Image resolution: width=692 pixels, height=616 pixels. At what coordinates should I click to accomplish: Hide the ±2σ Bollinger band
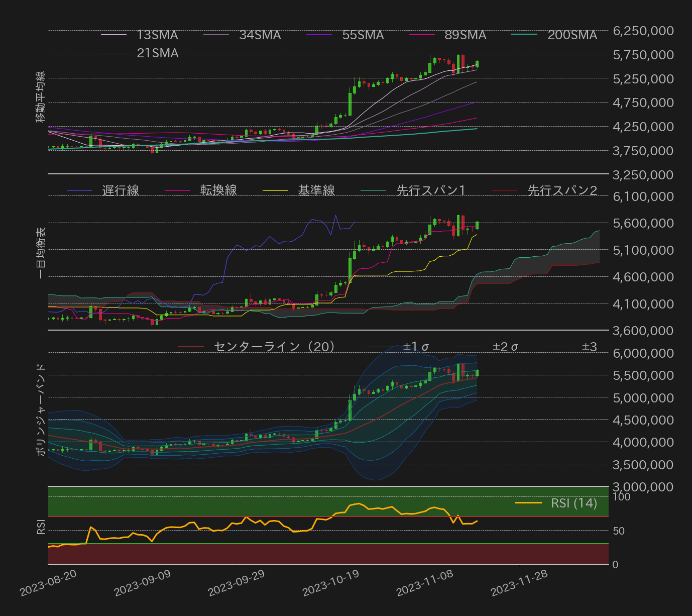pos(505,346)
